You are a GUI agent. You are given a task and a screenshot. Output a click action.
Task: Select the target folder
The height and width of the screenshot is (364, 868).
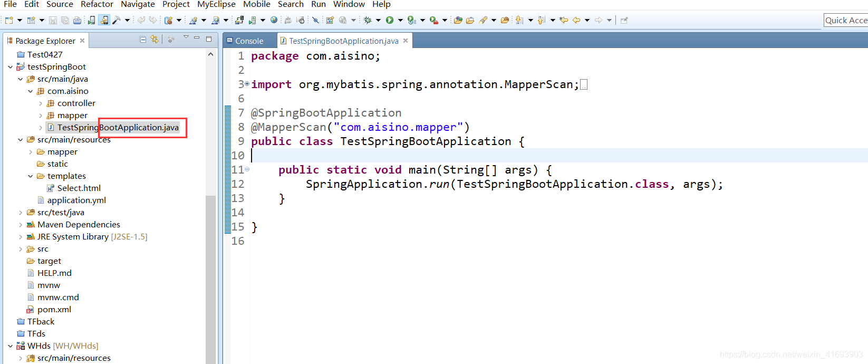pos(49,261)
